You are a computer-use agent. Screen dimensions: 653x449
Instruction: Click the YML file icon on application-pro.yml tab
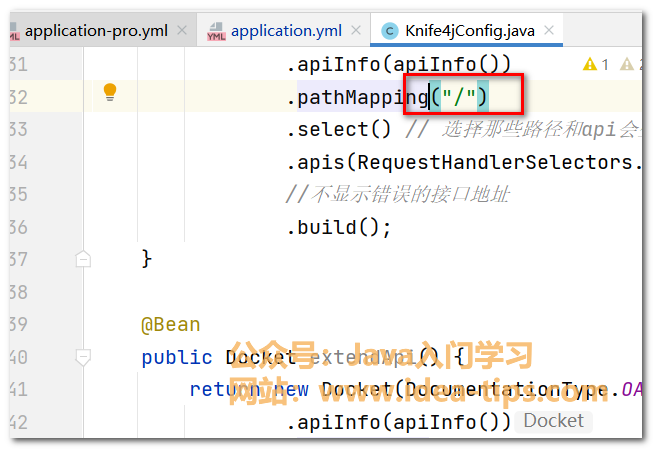[12, 32]
